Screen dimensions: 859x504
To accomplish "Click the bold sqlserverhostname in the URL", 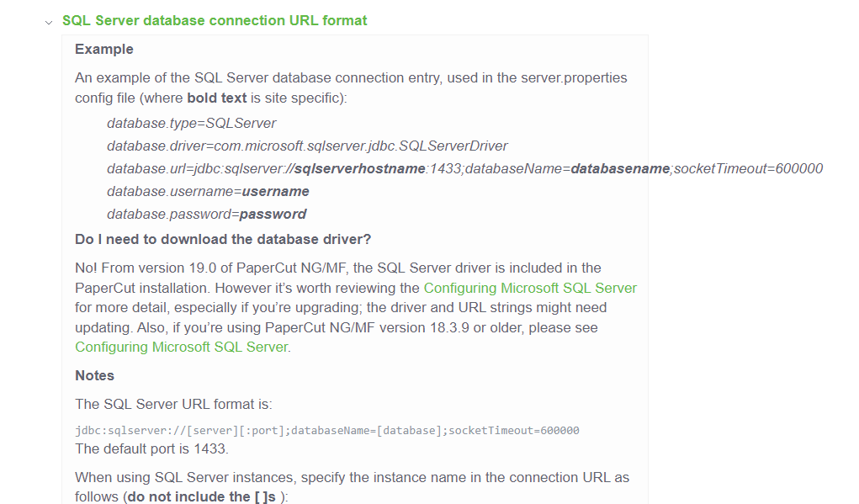I will click(360, 169).
